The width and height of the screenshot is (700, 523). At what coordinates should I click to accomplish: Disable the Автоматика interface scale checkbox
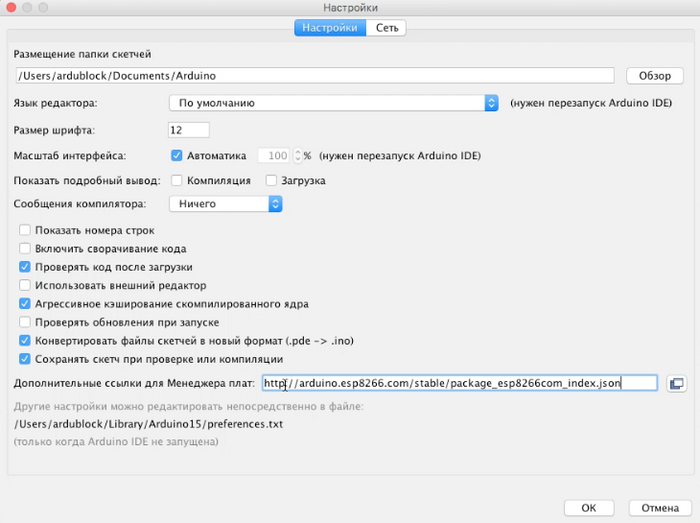click(177, 156)
